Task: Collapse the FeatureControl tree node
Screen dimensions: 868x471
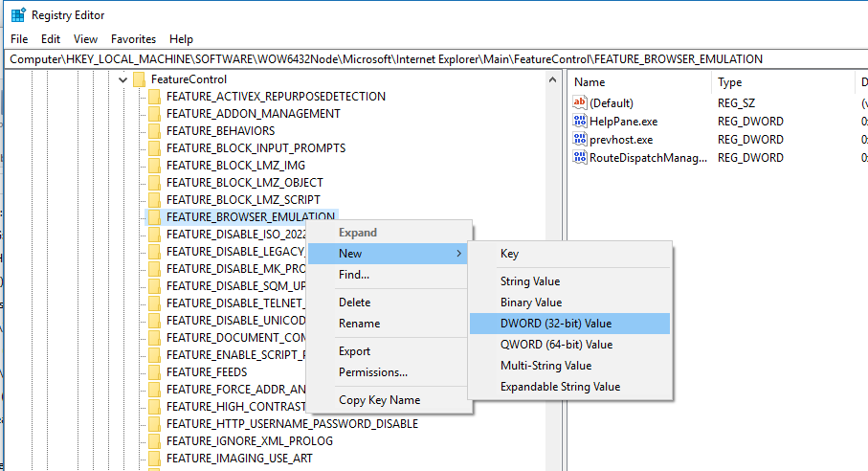Action: click(122, 79)
